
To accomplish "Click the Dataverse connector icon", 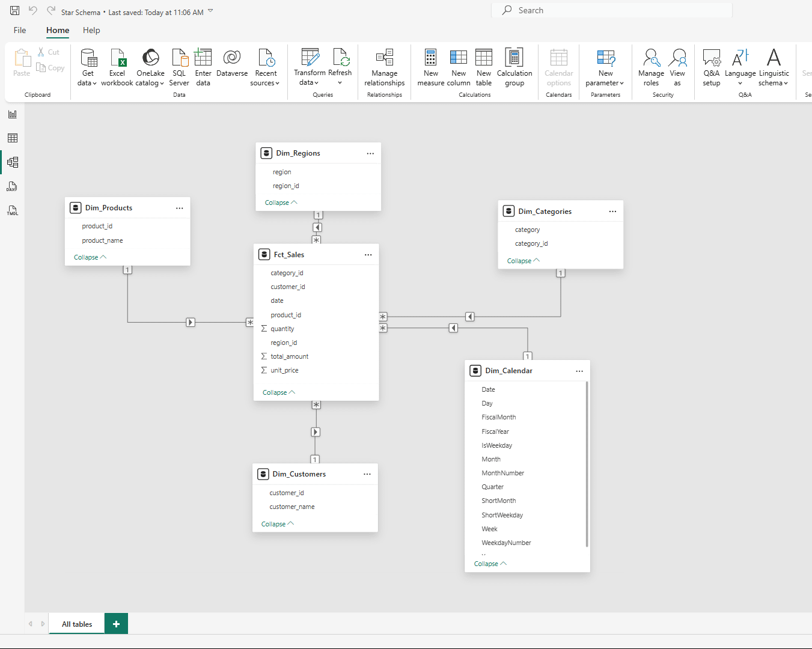I will 232,63.
